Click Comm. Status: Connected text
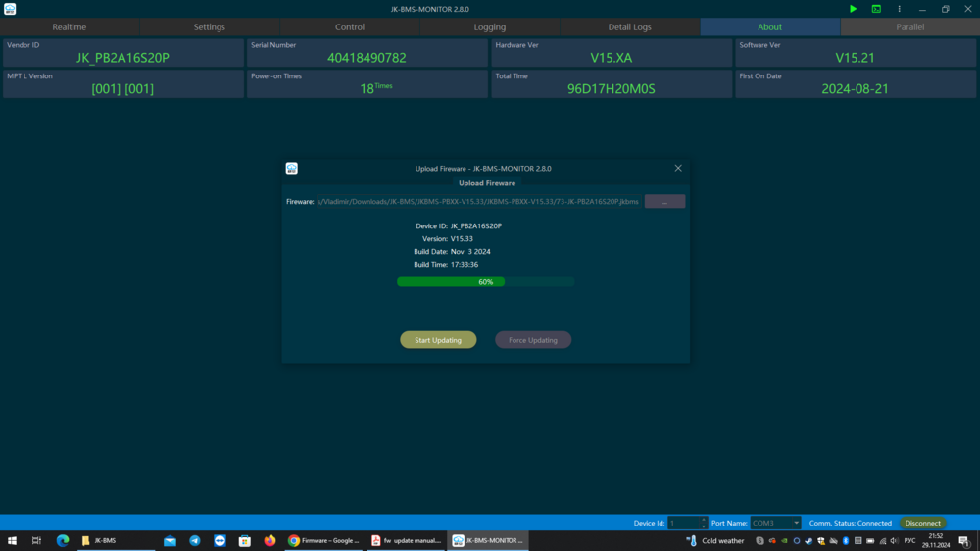The height and width of the screenshot is (551, 980). (850, 523)
